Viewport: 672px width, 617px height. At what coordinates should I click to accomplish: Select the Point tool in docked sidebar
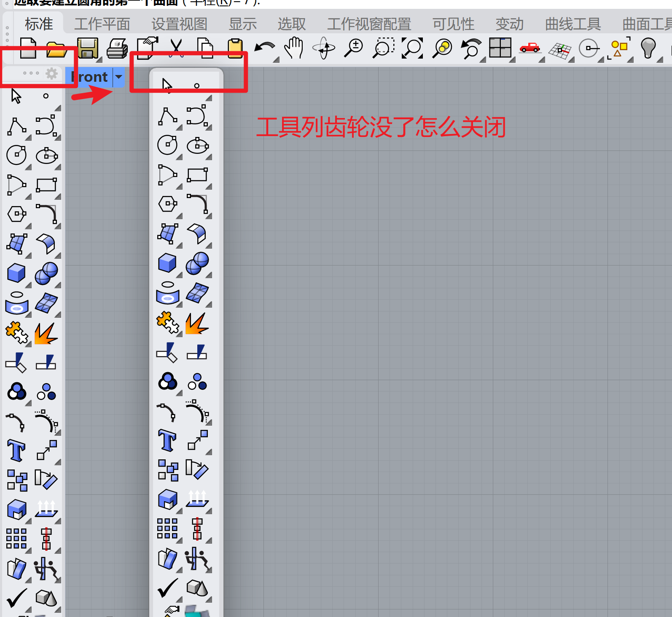(x=46, y=96)
